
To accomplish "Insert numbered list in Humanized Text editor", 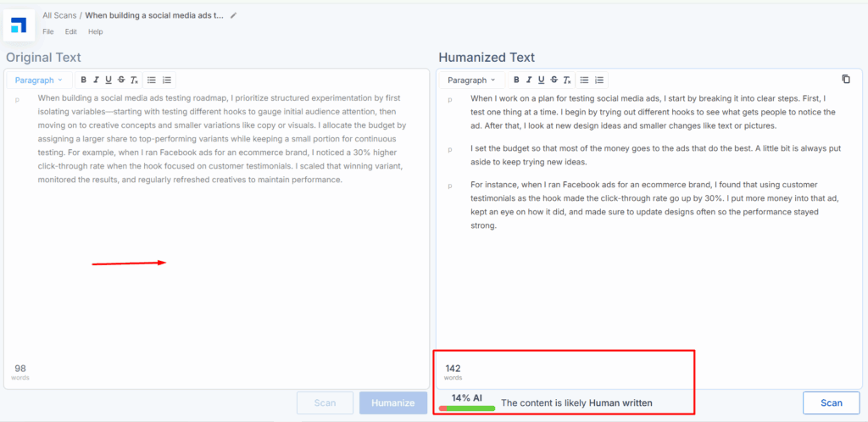I will pos(599,80).
